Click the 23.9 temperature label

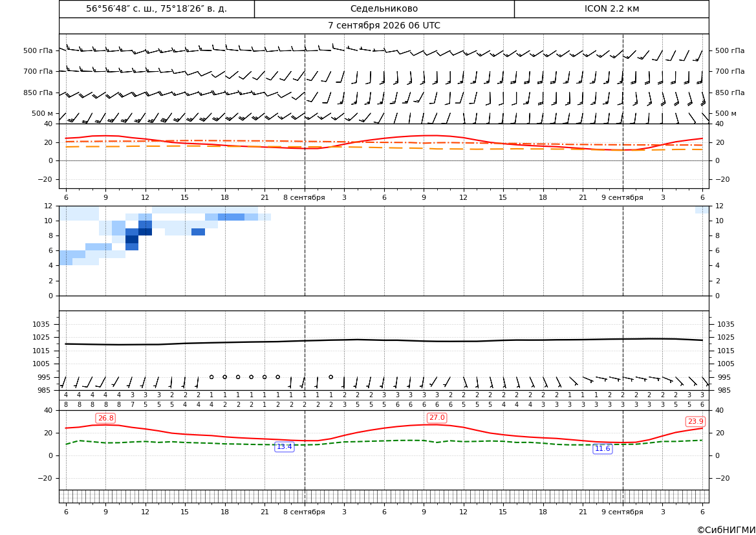coord(695,422)
